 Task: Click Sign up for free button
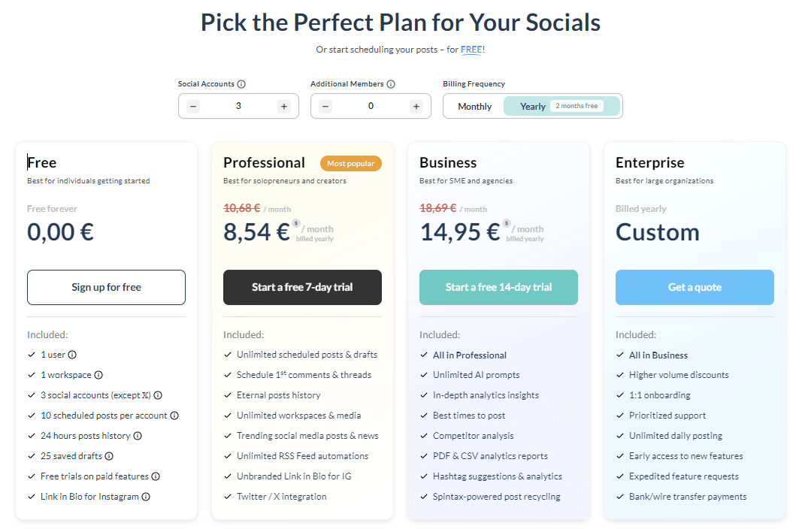point(107,287)
